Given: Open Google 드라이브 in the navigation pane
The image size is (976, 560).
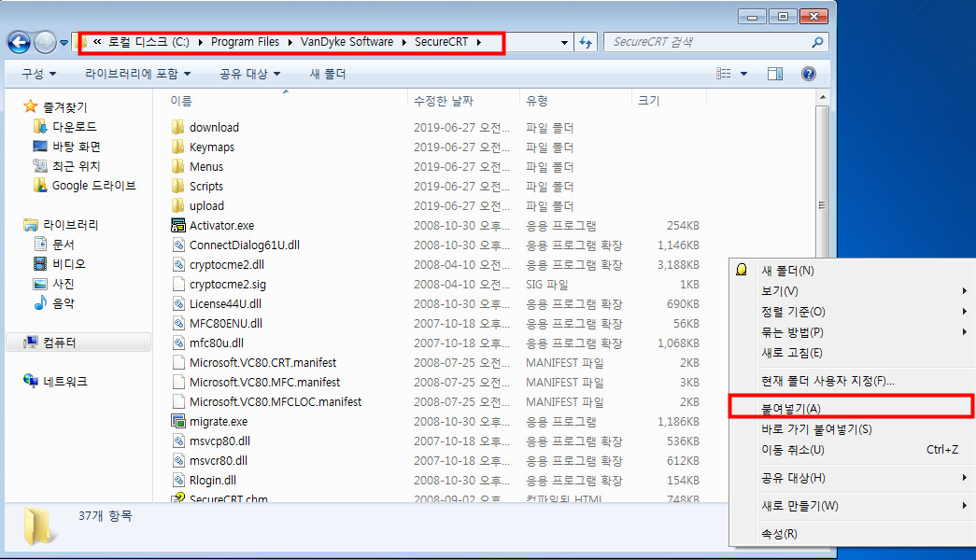Looking at the screenshot, I should point(93,186).
